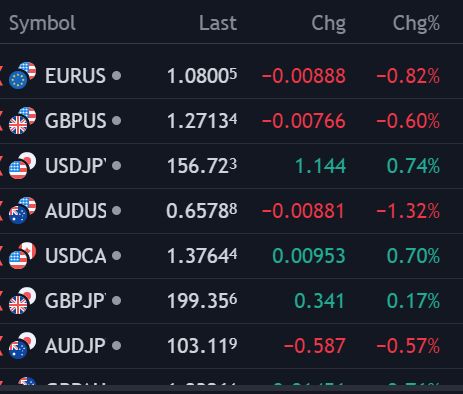The image size is (463, 394).
Task: Click EURUSD last price 1.08005
Action: coord(202,76)
